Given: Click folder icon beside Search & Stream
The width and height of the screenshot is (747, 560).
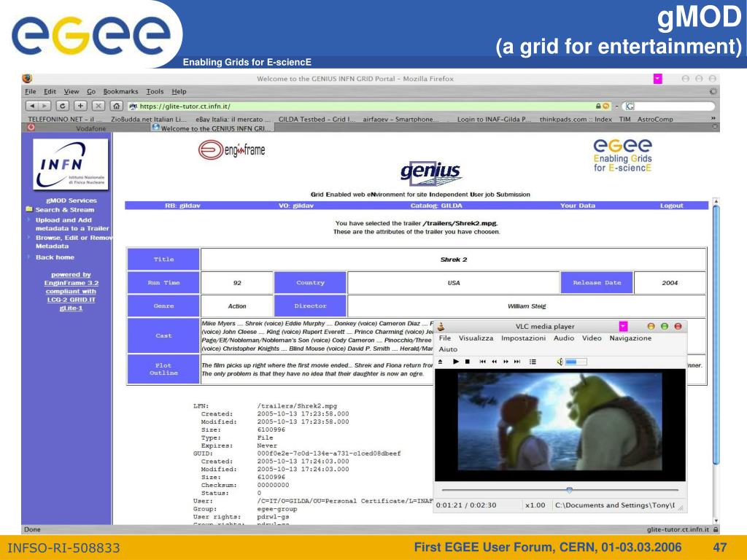Looking at the screenshot, I should (29, 209).
